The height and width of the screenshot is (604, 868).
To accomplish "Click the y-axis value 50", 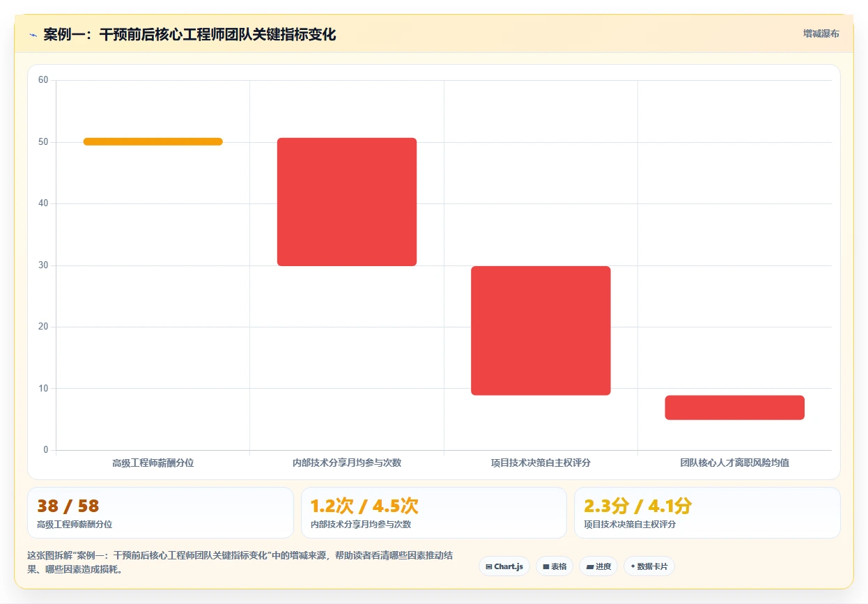I will 43,142.
